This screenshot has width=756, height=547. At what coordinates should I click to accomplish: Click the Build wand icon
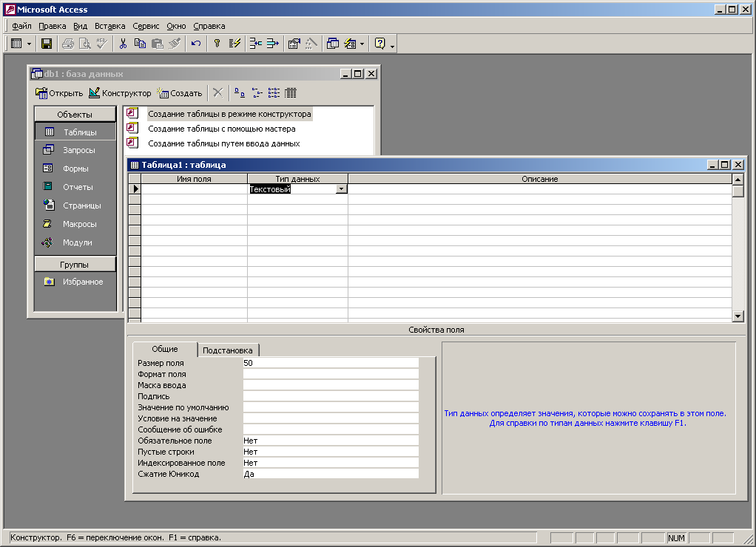311,44
